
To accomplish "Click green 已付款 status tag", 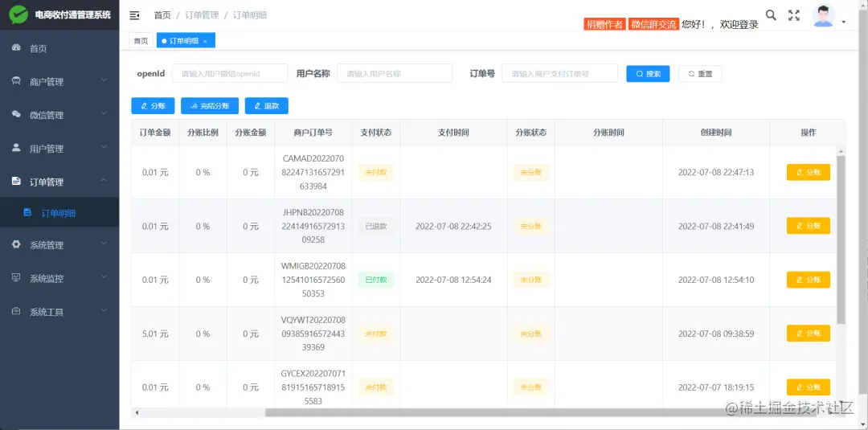I will coord(376,280).
